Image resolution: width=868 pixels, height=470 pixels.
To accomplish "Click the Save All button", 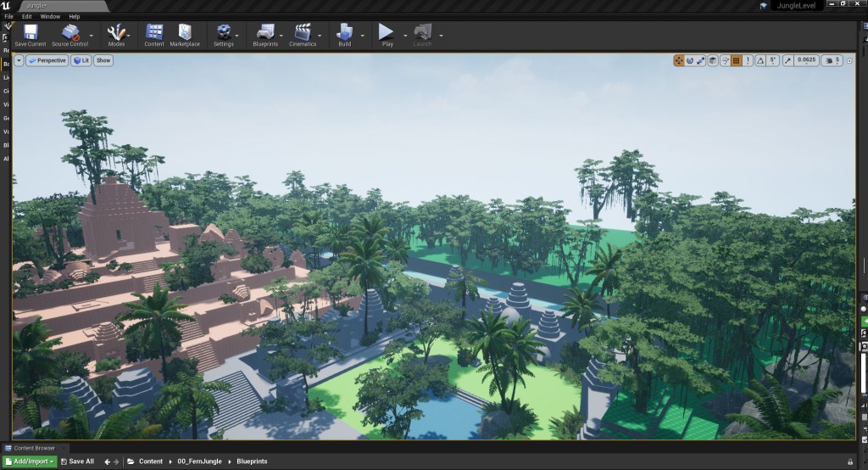I will (x=77, y=462).
